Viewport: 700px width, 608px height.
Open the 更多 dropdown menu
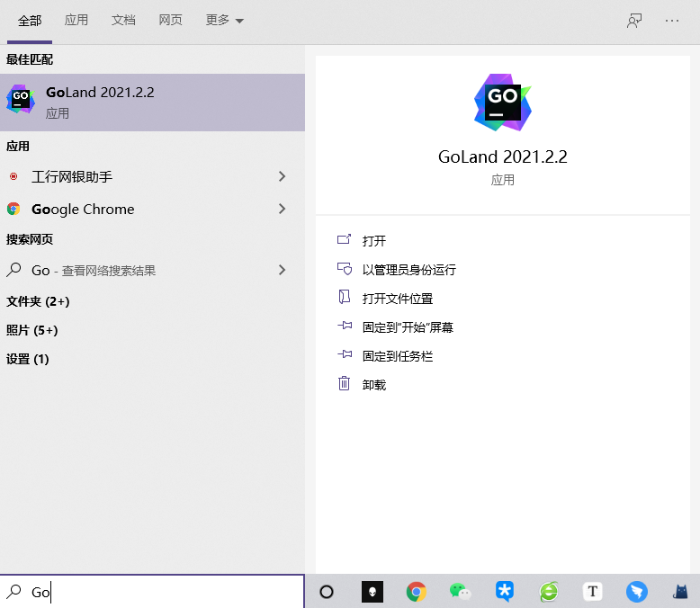(x=225, y=20)
